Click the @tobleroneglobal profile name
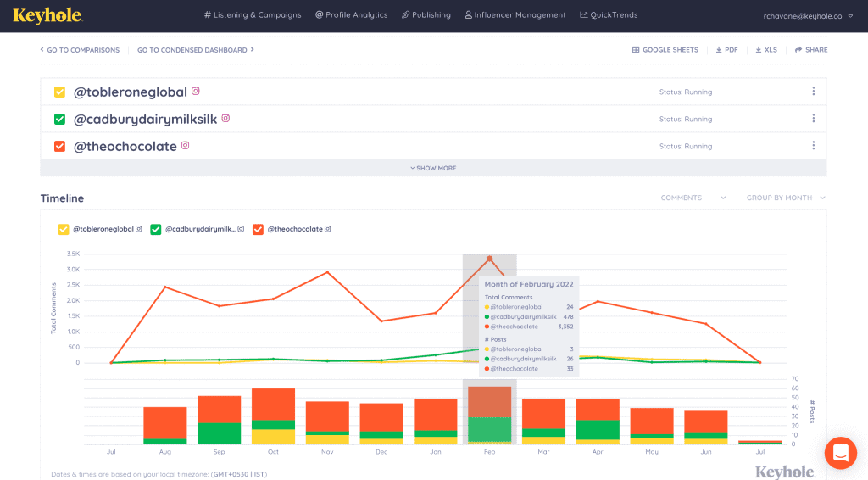868x480 pixels. click(131, 92)
